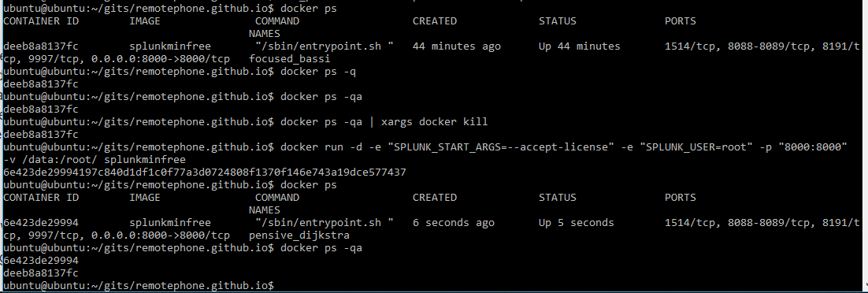The image size is (868, 293).
Task: Click the '6 seconds ago' created value
Action: (454, 223)
